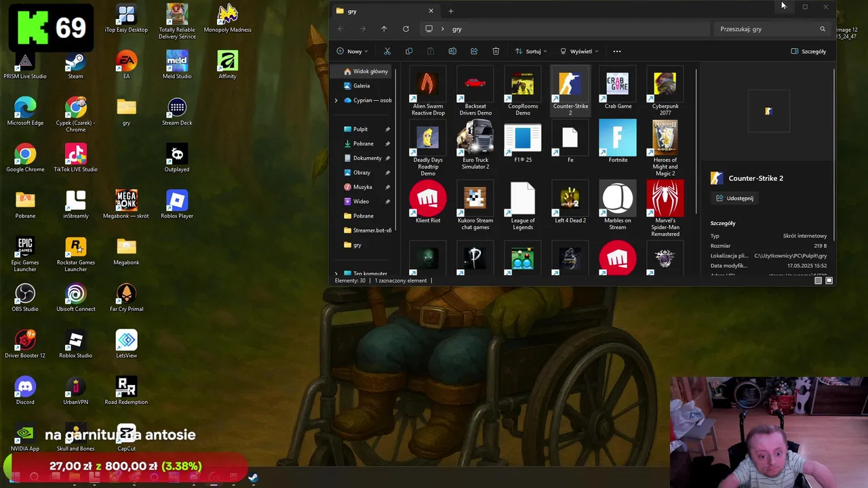Switch to large thumbnails view layout
Screen dimensions: 868x488
(x=829, y=281)
